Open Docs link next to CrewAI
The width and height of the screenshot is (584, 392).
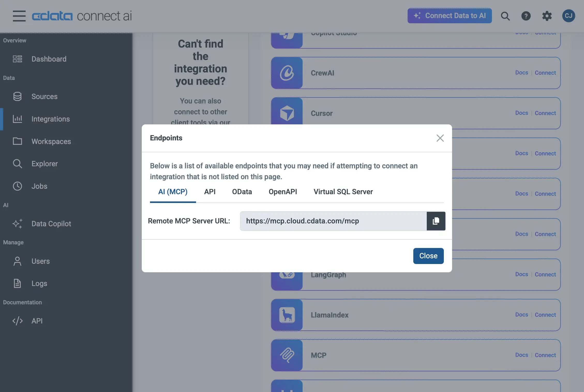point(521,73)
